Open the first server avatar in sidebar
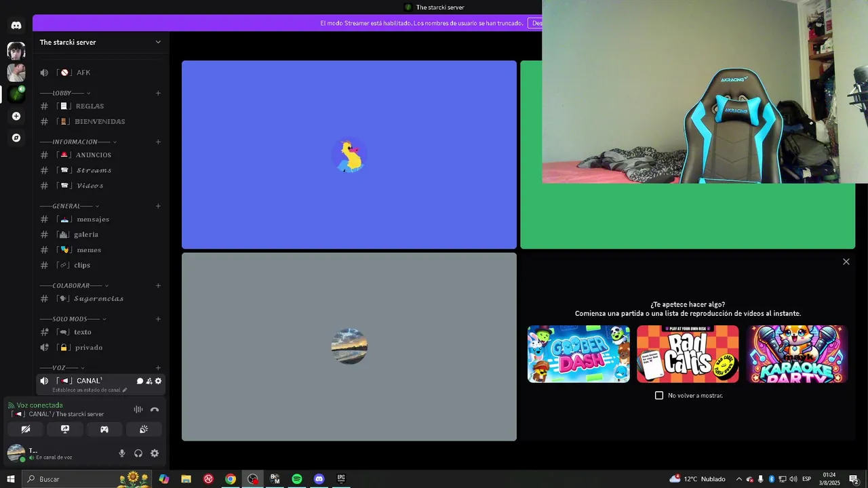 pyautogui.click(x=16, y=51)
